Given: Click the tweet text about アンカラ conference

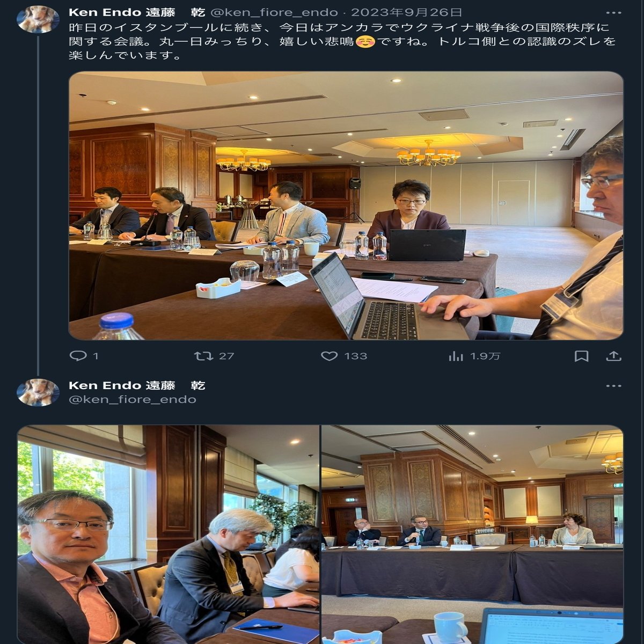Looking at the screenshot, I should (342, 41).
